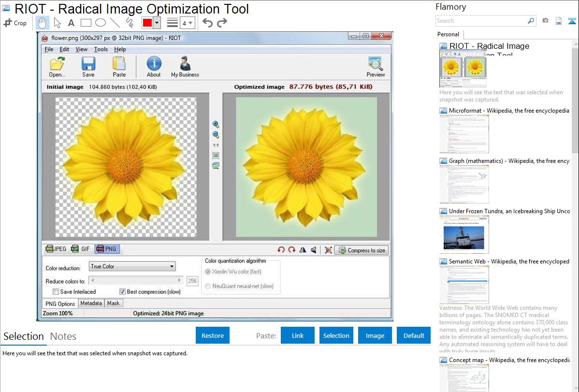The height and width of the screenshot is (392, 579).
Task: Click the fit-to-window view icon
Action: (216, 156)
